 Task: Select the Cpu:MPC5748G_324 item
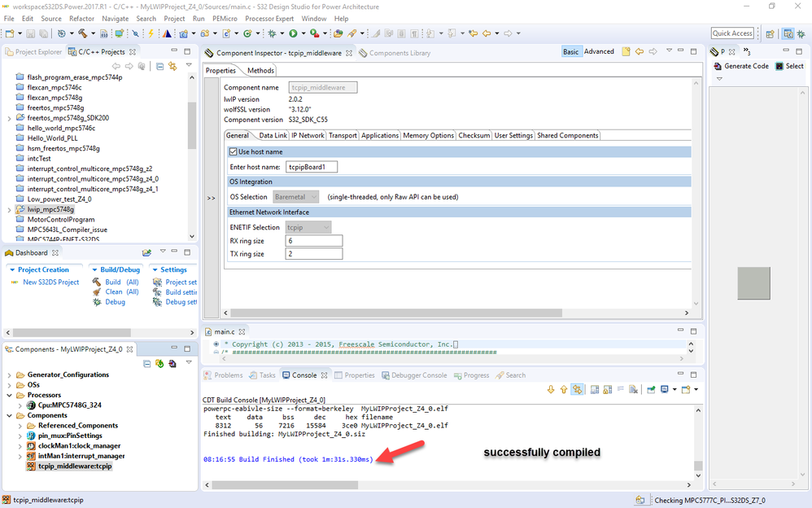point(69,405)
